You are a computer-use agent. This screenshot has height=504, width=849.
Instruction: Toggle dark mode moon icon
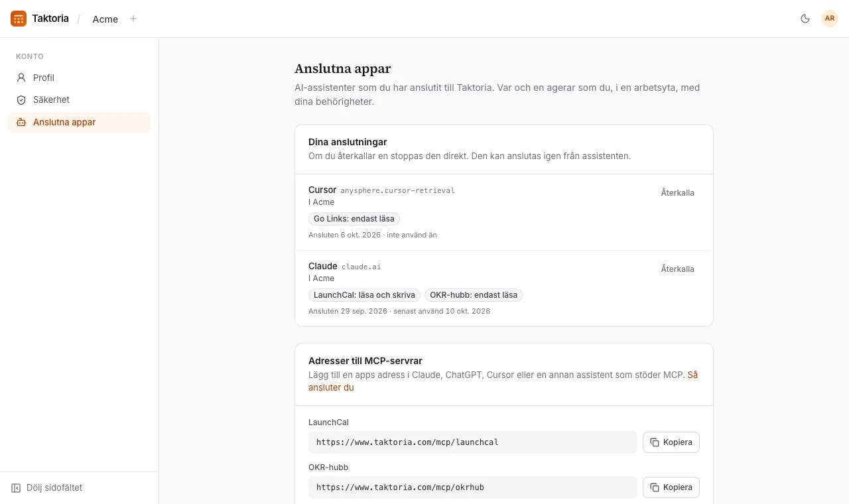point(805,19)
